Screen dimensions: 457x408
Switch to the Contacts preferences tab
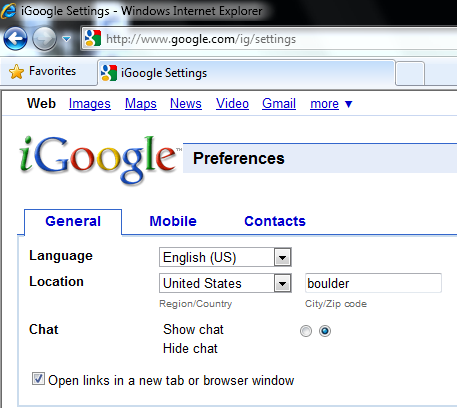point(275,221)
